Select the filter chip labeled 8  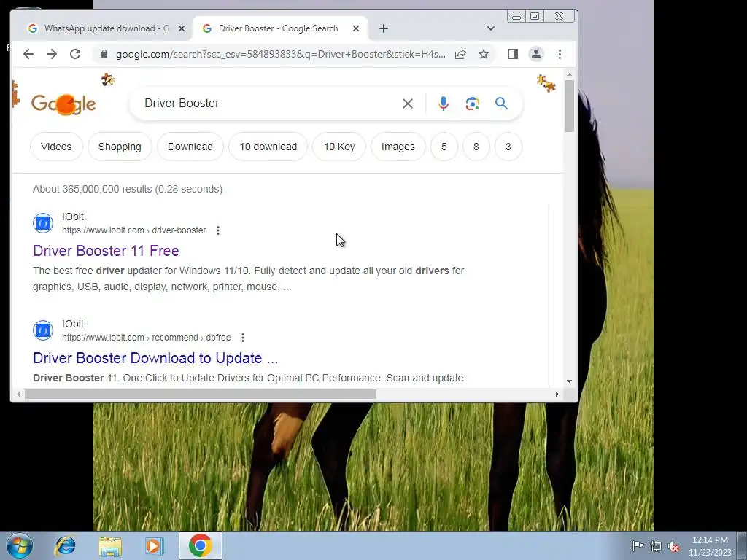tap(476, 147)
